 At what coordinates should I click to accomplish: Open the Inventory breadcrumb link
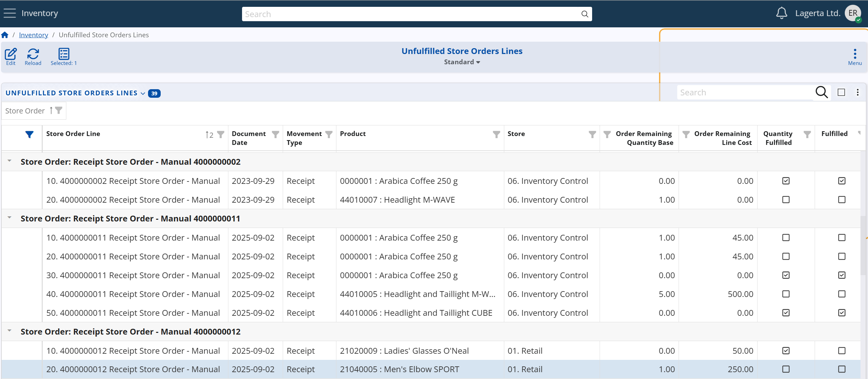34,35
